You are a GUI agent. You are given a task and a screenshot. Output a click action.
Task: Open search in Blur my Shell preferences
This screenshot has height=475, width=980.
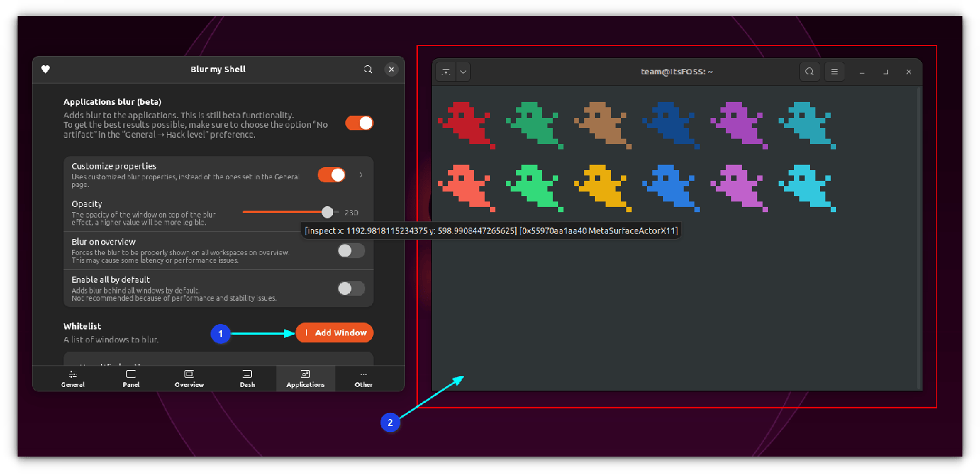tap(368, 69)
